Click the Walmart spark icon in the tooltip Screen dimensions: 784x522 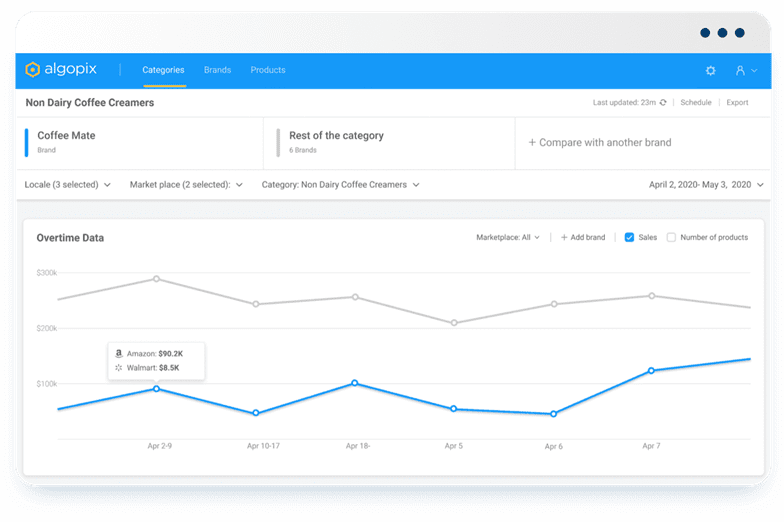(118, 368)
